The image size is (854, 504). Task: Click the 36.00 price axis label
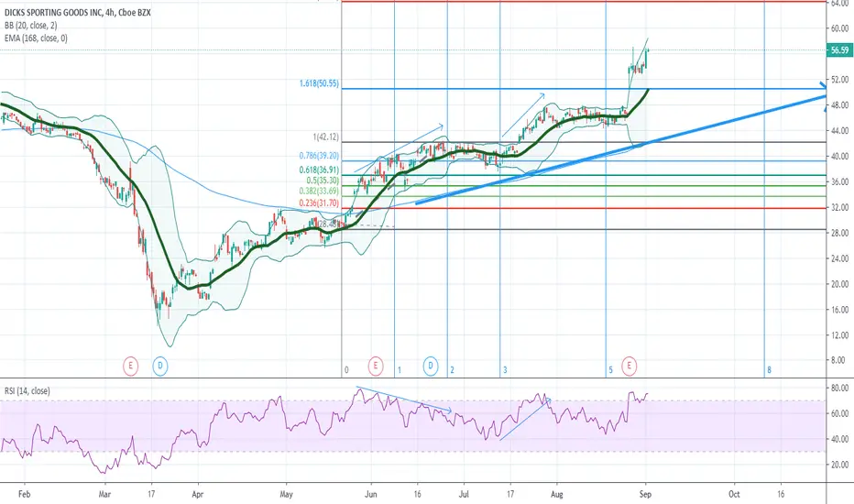click(x=840, y=182)
